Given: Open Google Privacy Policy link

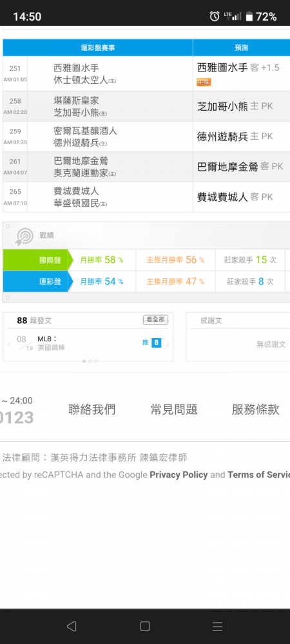Looking at the screenshot, I should coord(179,475).
